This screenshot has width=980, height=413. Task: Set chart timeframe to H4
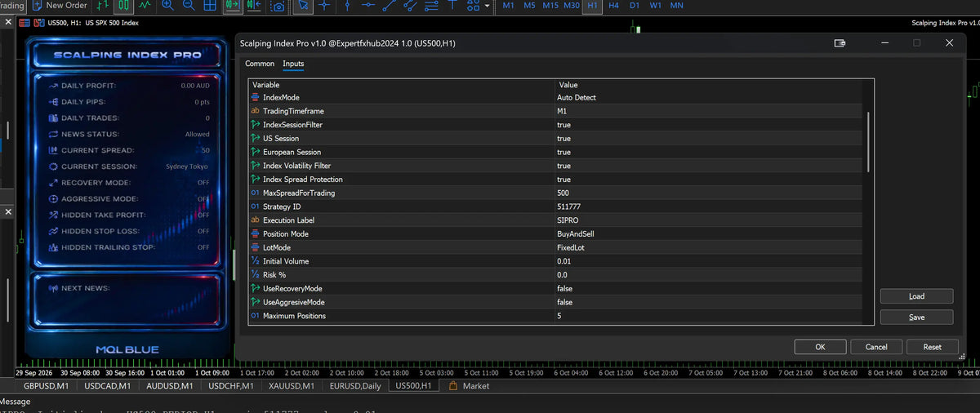[614, 5]
